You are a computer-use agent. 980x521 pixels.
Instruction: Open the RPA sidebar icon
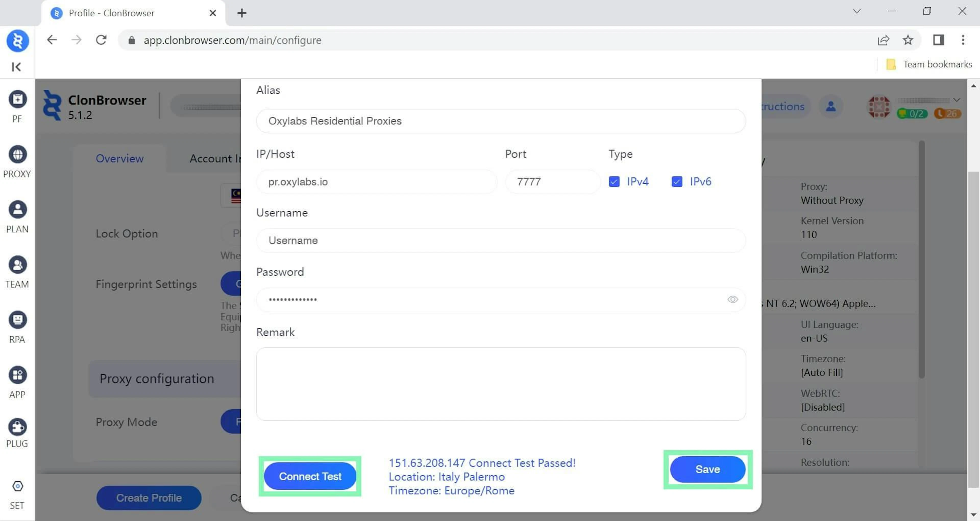point(18,320)
